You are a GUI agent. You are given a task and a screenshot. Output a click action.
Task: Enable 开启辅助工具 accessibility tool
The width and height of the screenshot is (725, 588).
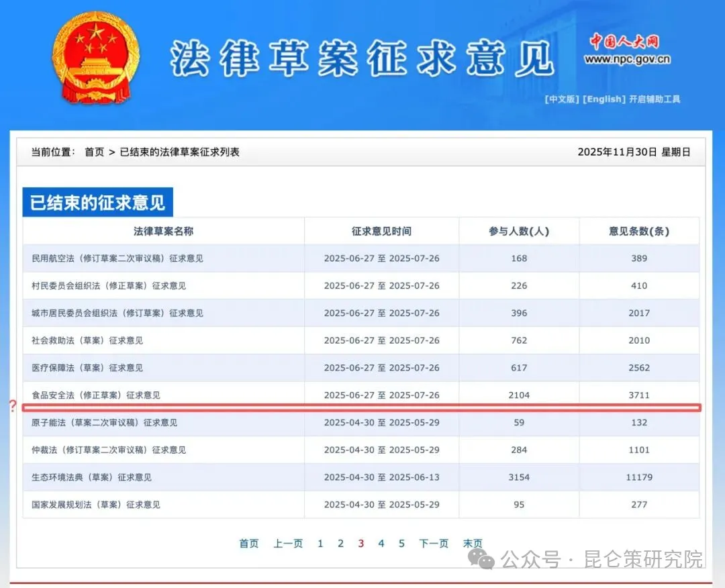pyautogui.click(x=655, y=99)
